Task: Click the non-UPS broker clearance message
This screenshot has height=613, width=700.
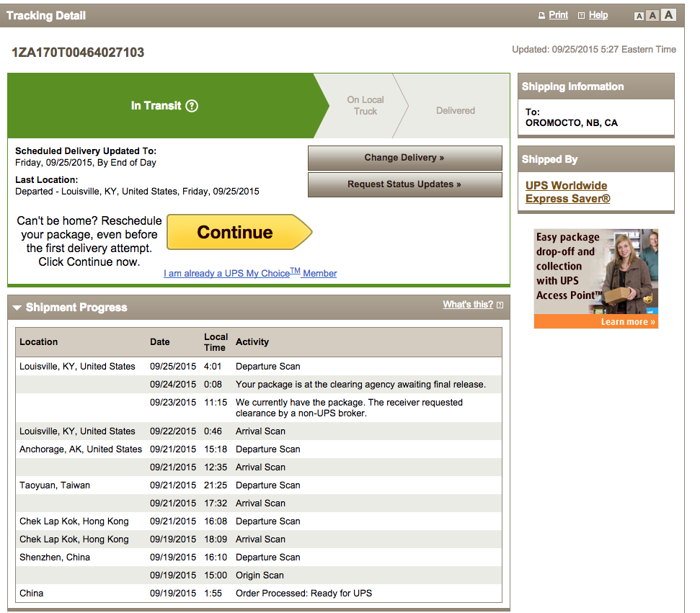Action: [x=349, y=408]
